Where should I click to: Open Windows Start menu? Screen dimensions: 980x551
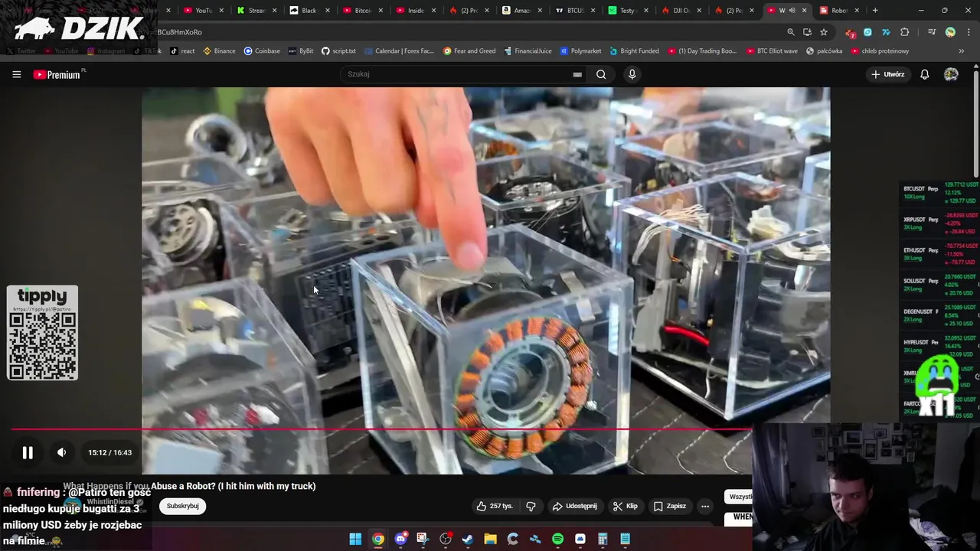[x=355, y=539]
